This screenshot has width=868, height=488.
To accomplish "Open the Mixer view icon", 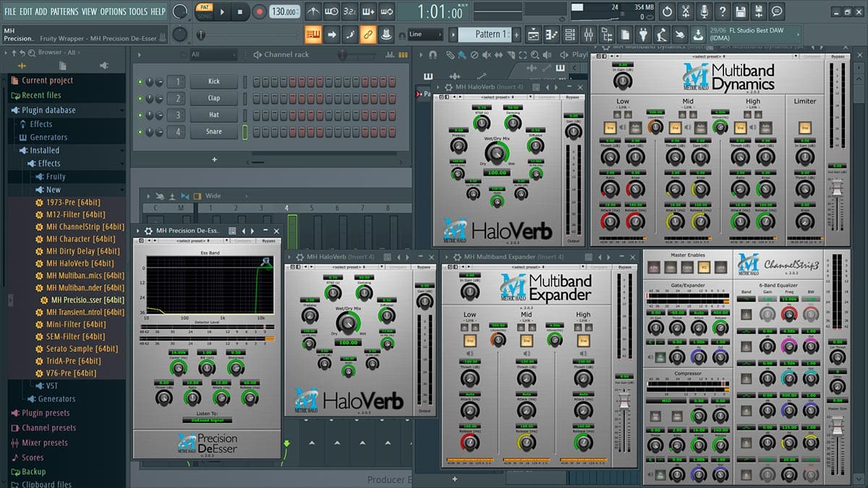I will [x=588, y=34].
